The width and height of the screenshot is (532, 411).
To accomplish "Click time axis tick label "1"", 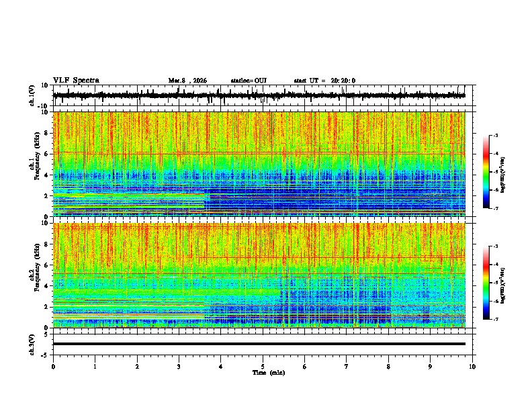I will [x=95, y=367].
